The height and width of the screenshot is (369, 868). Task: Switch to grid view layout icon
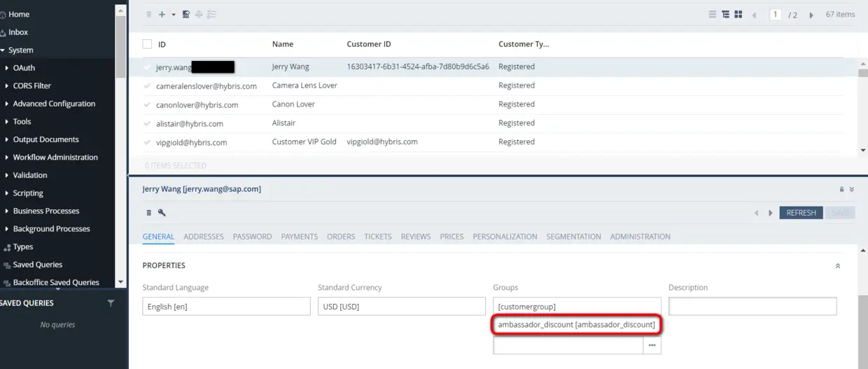pos(738,14)
